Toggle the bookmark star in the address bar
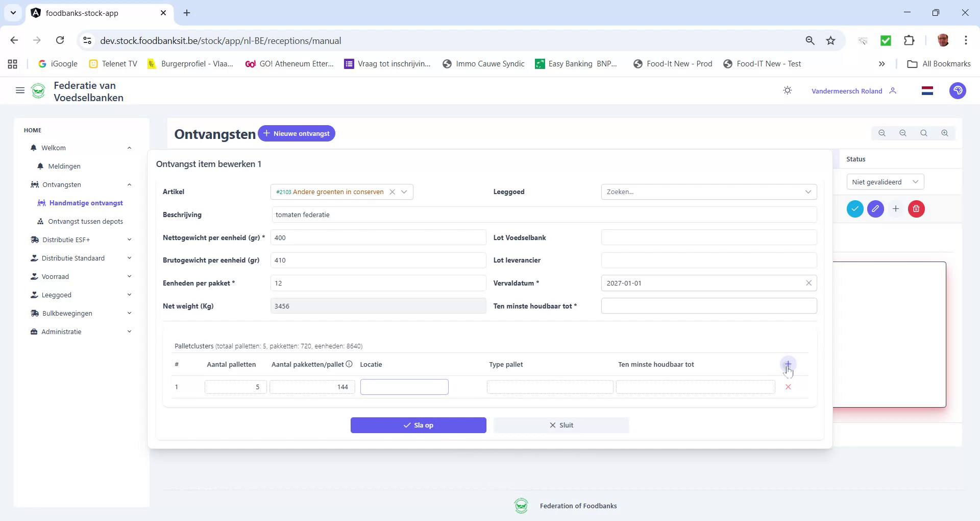 (x=831, y=40)
